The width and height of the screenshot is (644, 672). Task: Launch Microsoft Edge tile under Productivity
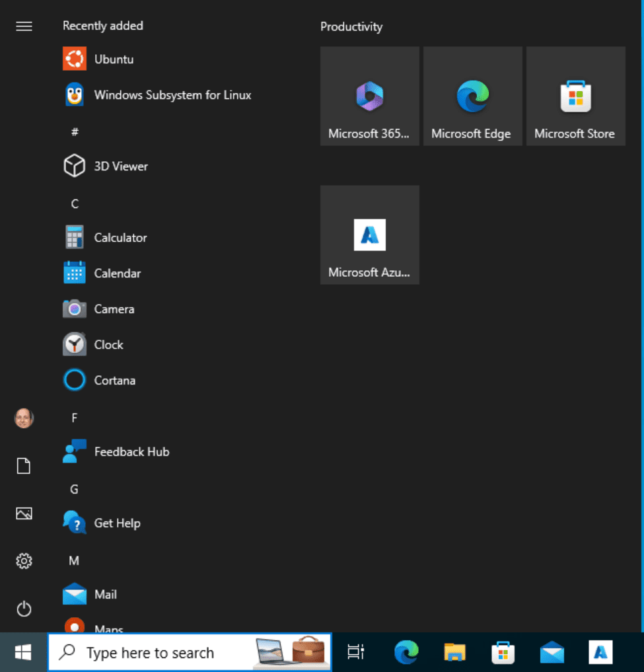pyautogui.click(x=472, y=96)
